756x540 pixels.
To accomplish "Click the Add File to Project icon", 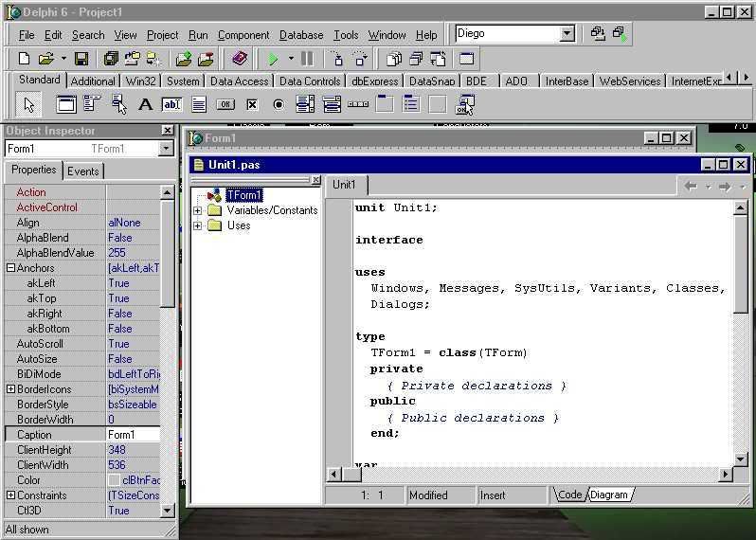I will point(183,59).
